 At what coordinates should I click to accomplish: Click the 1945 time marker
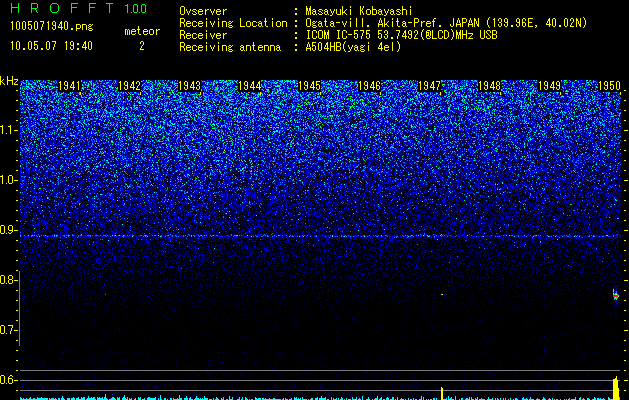[x=310, y=86]
